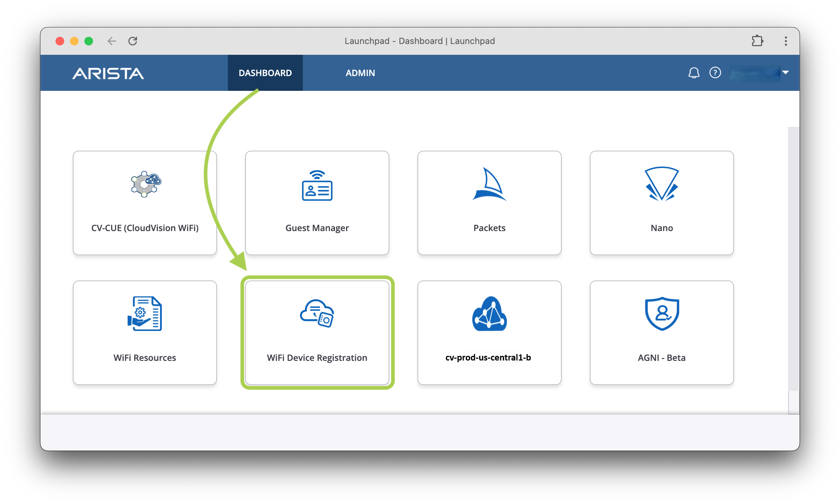This screenshot has width=840, height=504.
Task: Open the Nano app icon
Action: coord(662,184)
